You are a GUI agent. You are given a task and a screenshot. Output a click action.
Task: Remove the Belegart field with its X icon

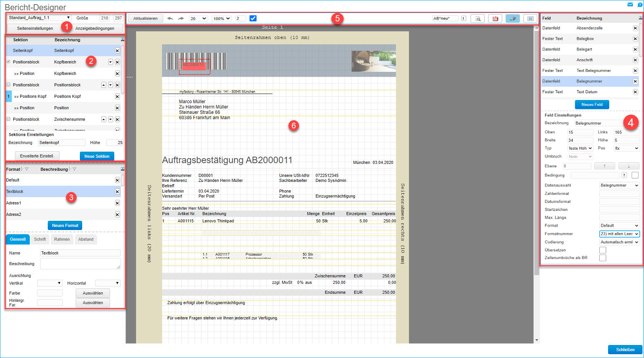(635, 49)
